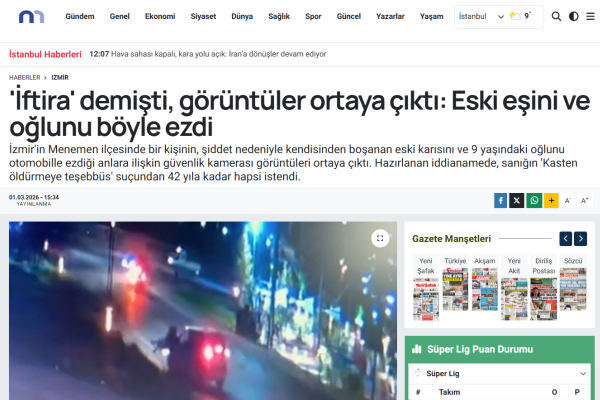Image resolution: width=600 pixels, height=400 pixels.
Task: Open the search magnifier icon
Action: [556, 16]
